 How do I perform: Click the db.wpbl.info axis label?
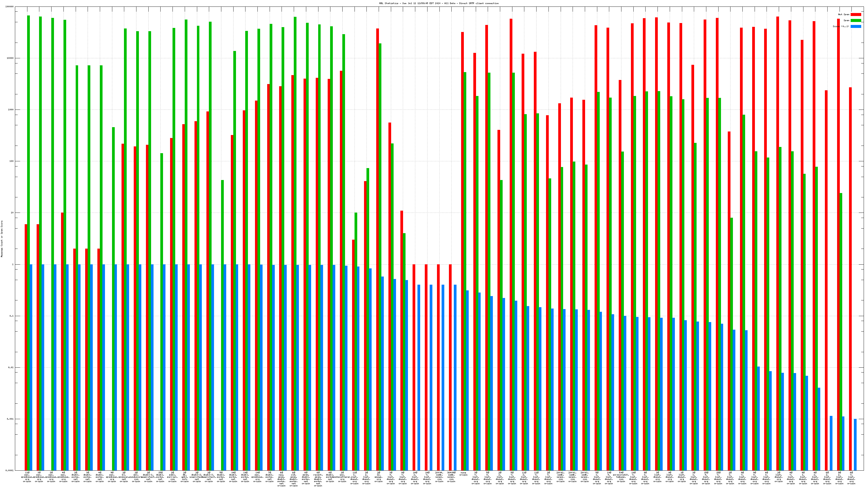pyautogui.click(x=185, y=477)
